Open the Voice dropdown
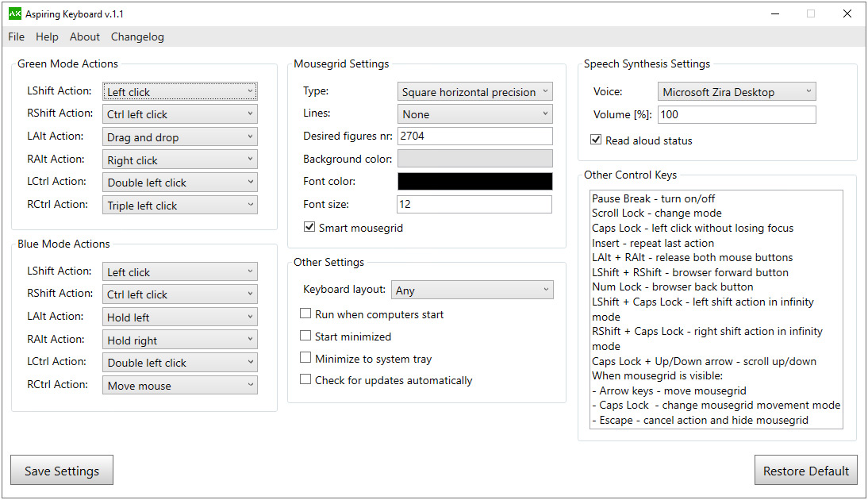Viewport: 868px width, 500px height. point(737,91)
